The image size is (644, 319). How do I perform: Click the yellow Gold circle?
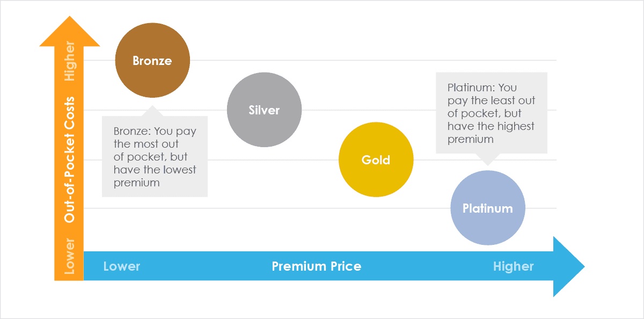[376, 160]
